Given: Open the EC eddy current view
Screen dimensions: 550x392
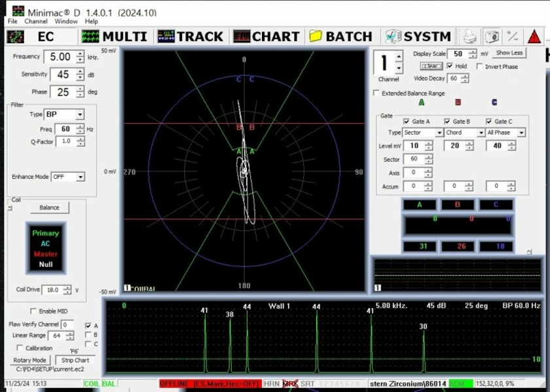Looking at the screenshot, I should 39,37.
